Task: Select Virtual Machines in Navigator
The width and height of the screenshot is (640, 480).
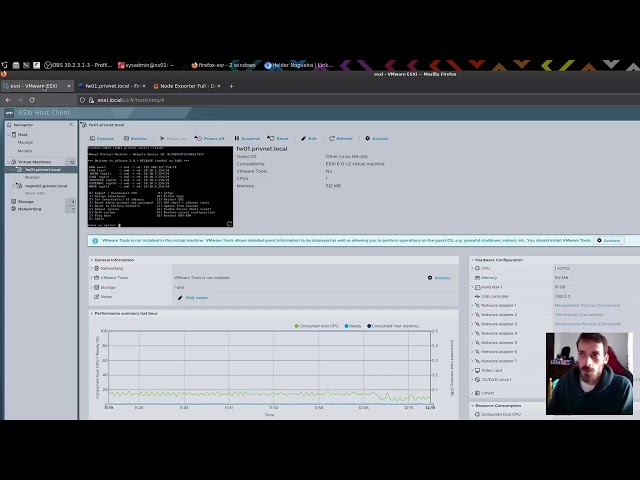Action: (x=34, y=162)
